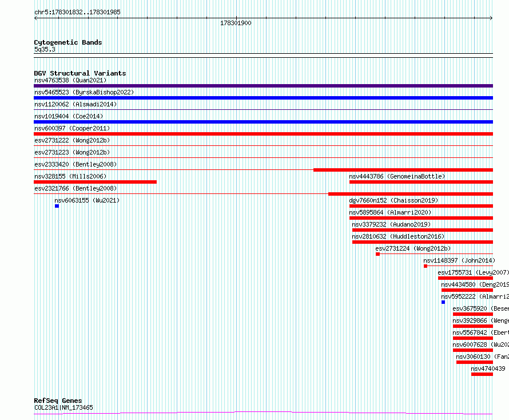Click the esv2731224 (Wong2012b) label
This screenshot has height=420, width=509.
(x=413, y=248)
